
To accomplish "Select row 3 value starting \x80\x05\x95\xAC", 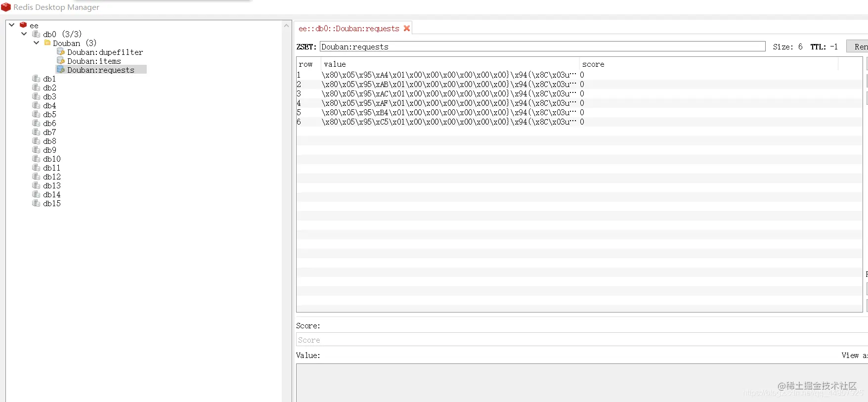I will (449, 93).
